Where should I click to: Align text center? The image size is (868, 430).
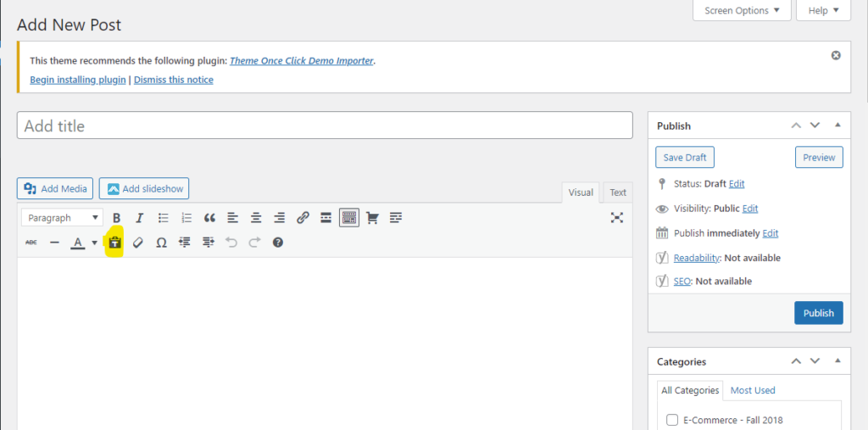(256, 218)
